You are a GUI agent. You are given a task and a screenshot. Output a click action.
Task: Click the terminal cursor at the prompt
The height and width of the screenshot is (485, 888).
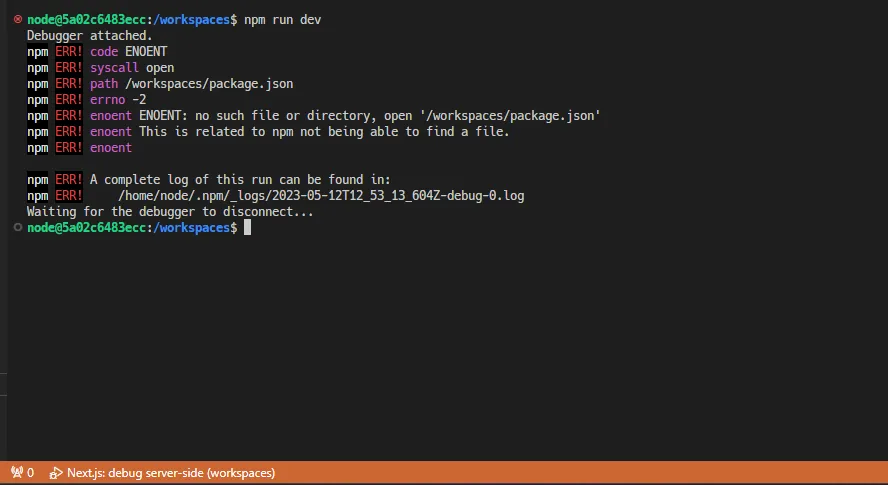click(x=247, y=228)
